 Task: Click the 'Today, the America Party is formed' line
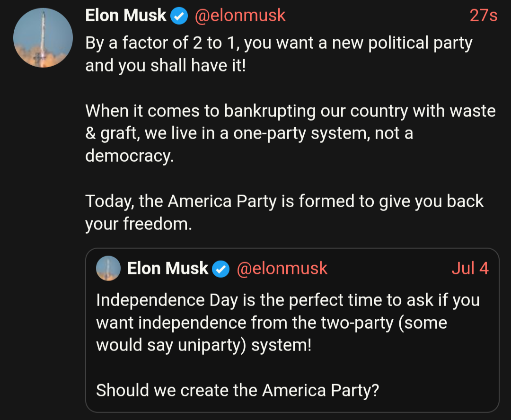(284, 201)
